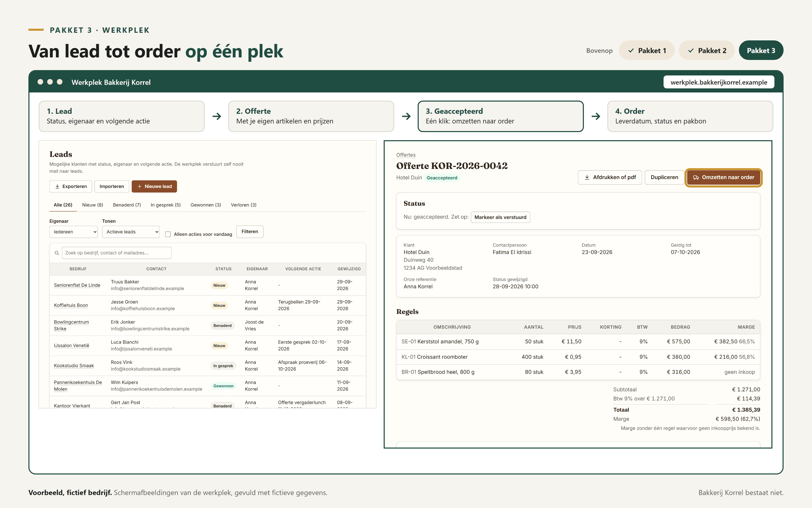
Task: Click the Importeren button
Action: [x=112, y=186]
